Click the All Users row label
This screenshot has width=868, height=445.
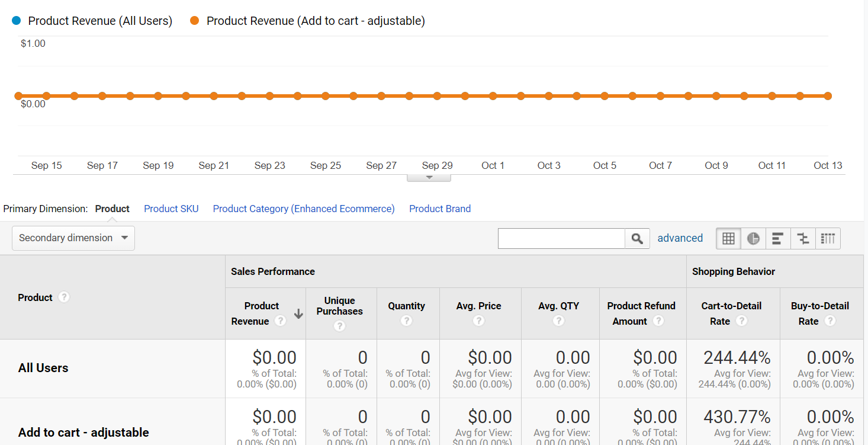coord(43,368)
